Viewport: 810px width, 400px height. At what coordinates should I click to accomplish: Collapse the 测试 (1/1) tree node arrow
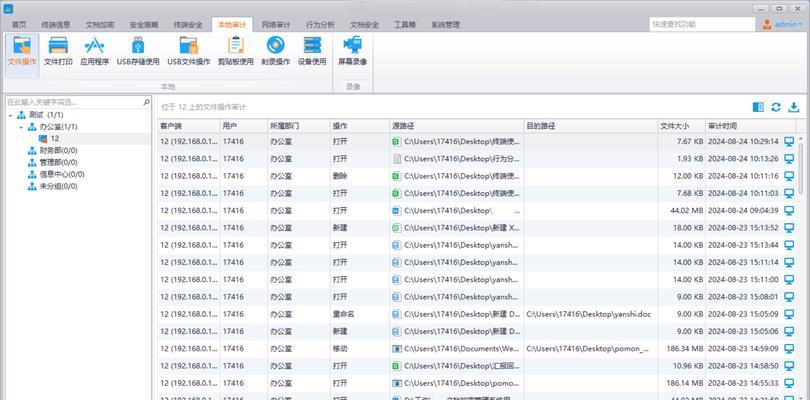(x=10, y=115)
